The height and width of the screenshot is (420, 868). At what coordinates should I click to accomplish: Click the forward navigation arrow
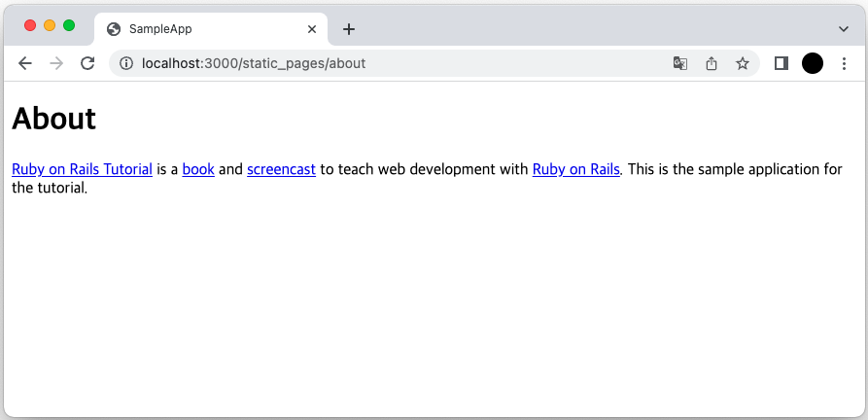(x=56, y=63)
